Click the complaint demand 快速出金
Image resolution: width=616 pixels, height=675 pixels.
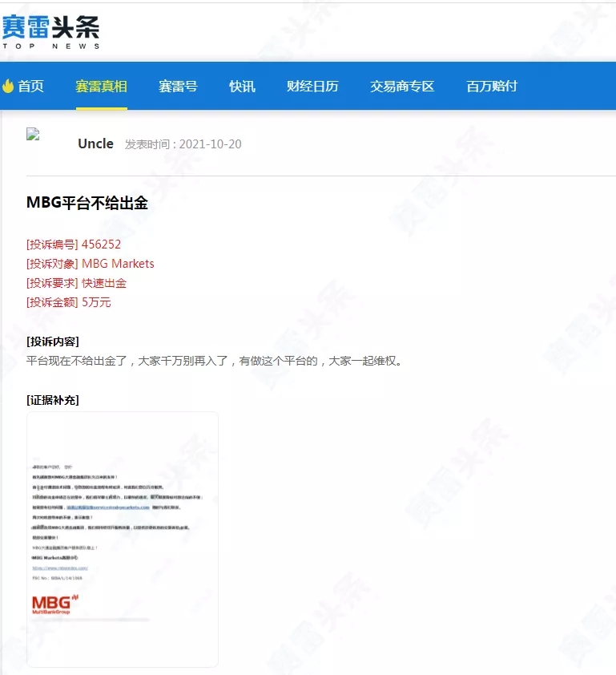104,283
